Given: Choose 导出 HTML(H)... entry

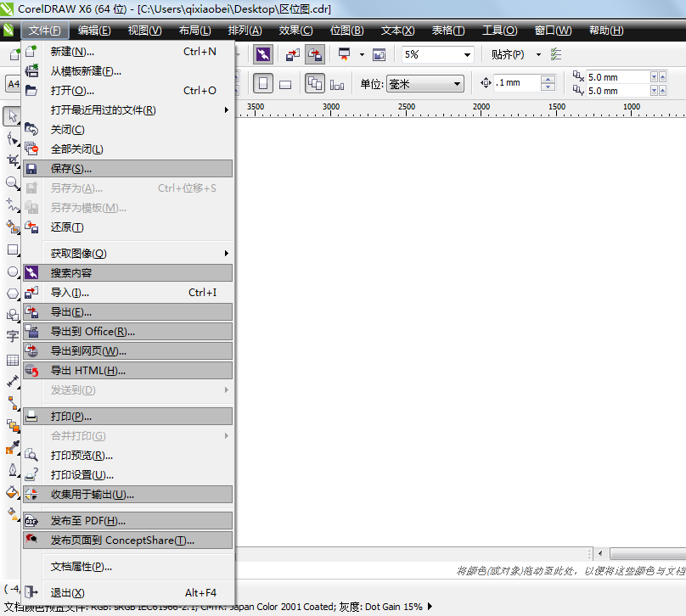Looking at the screenshot, I should [x=127, y=370].
